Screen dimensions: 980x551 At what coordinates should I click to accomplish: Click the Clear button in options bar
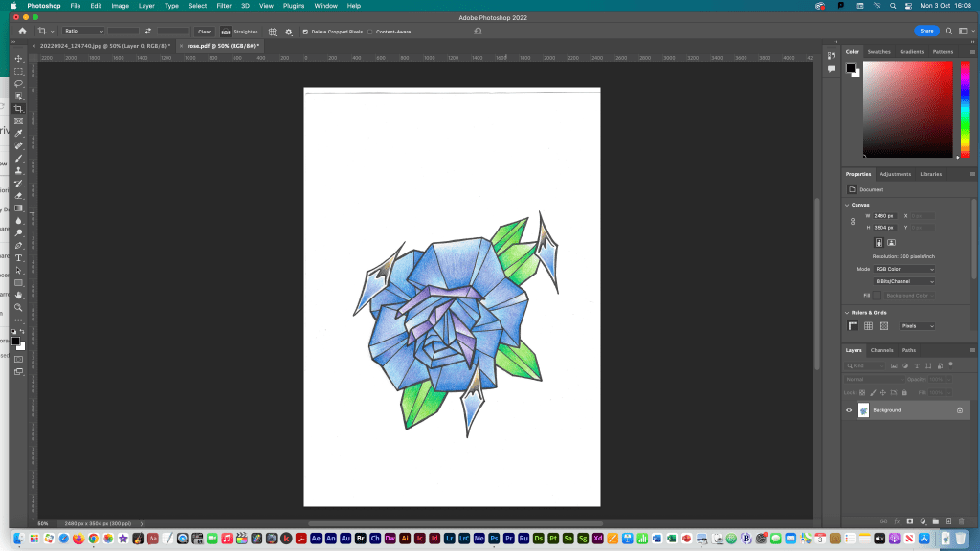pos(204,32)
